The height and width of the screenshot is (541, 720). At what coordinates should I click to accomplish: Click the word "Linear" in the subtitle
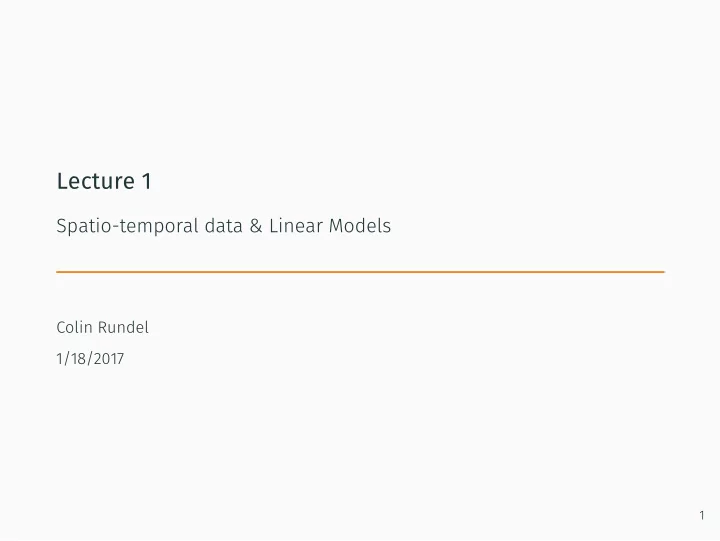(296, 226)
